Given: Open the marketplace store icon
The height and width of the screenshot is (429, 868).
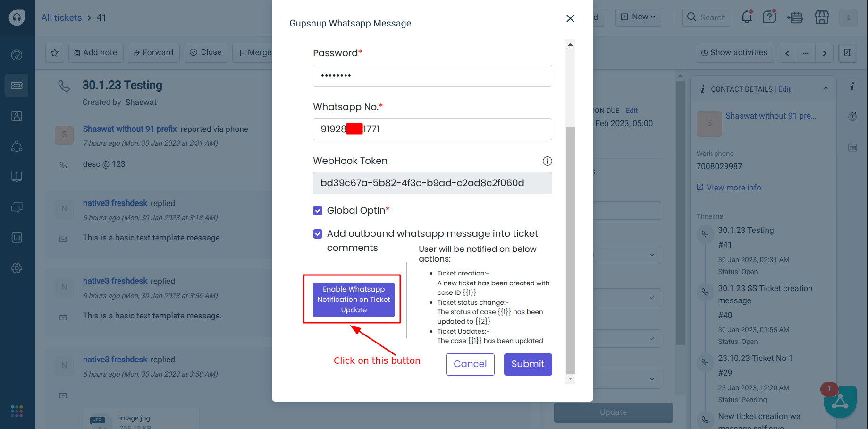Looking at the screenshot, I should pyautogui.click(x=822, y=17).
